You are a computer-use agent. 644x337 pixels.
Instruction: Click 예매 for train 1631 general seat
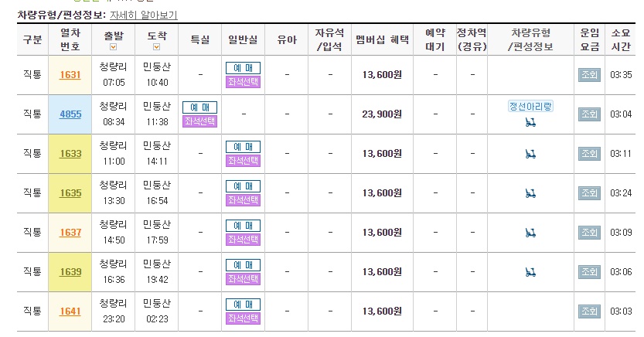[x=243, y=68]
